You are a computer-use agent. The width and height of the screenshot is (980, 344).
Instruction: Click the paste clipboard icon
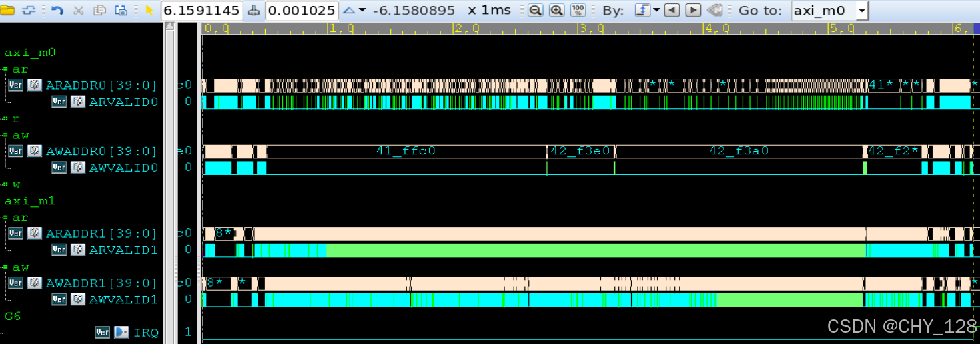[121, 10]
